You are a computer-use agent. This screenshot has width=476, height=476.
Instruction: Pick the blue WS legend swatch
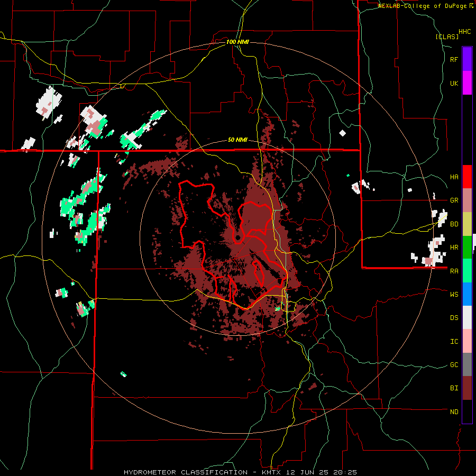[467, 294]
